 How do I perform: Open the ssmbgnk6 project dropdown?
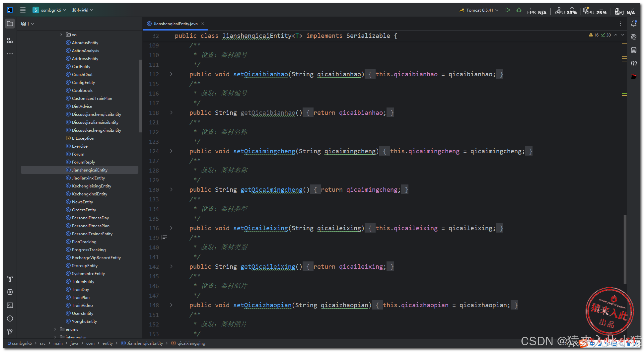pyautogui.click(x=49, y=10)
